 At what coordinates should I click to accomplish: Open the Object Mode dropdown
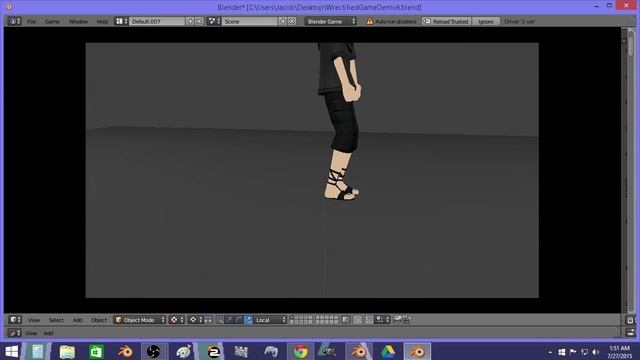click(140, 320)
